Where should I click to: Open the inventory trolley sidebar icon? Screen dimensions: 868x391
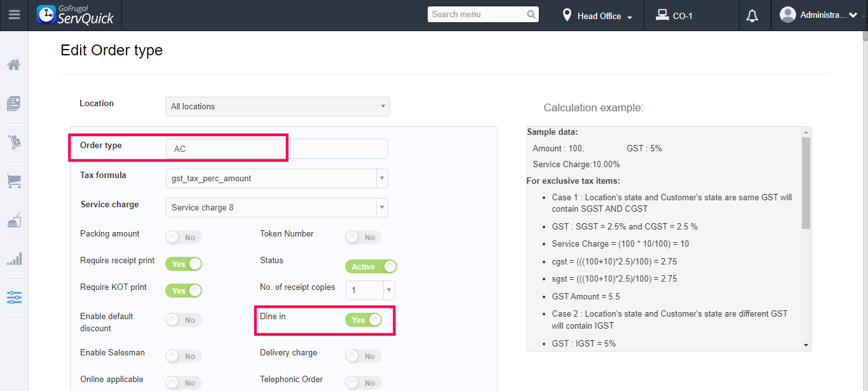coord(14,142)
